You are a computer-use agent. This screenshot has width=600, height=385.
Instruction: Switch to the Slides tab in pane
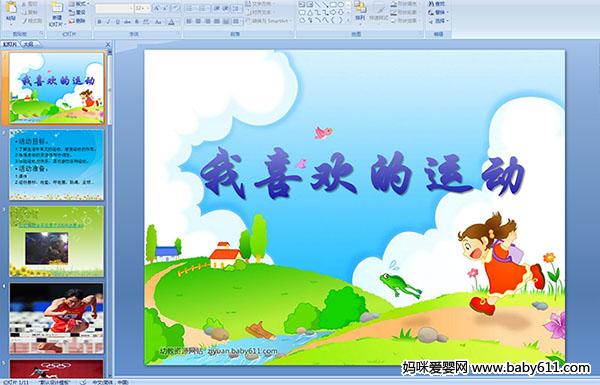click(10, 44)
